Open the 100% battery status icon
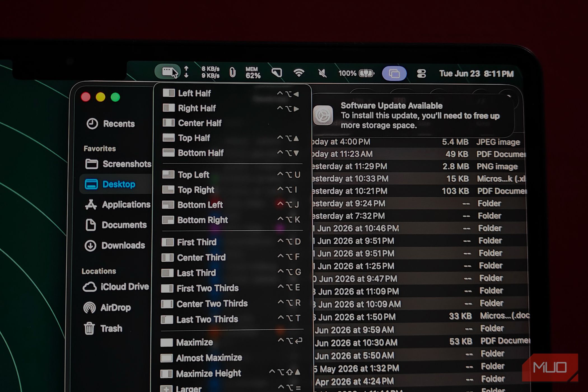 [356, 73]
